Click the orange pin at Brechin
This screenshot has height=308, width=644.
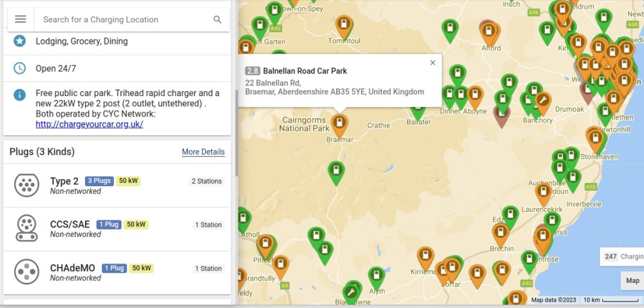pos(500,234)
